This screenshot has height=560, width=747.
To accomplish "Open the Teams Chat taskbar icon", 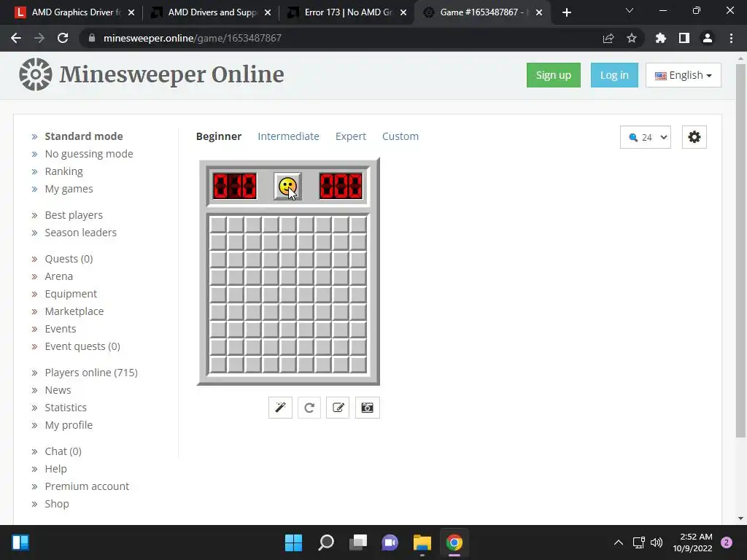I will [x=390, y=542].
